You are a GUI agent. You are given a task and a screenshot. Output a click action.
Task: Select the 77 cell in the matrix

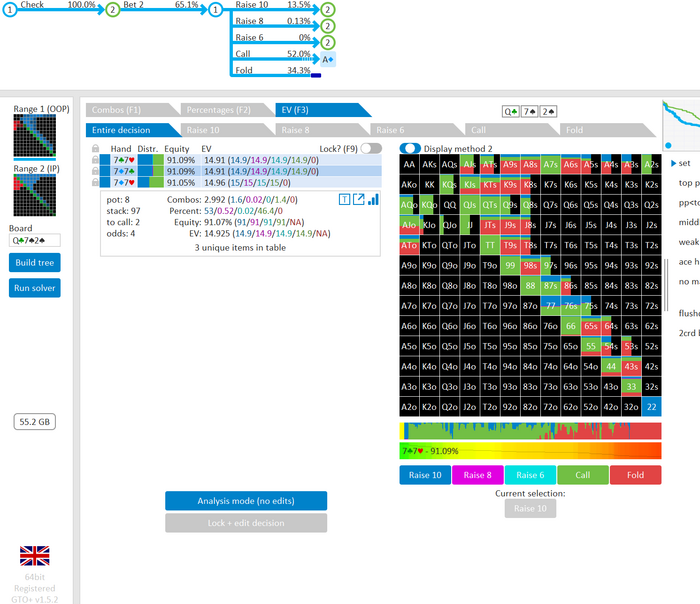click(x=550, y=306)
